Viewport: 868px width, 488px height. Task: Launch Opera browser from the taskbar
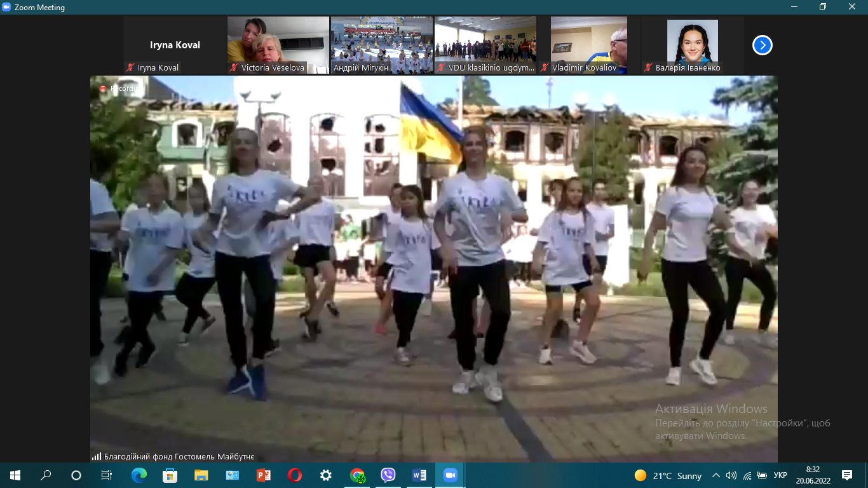(x=294, y=475)
